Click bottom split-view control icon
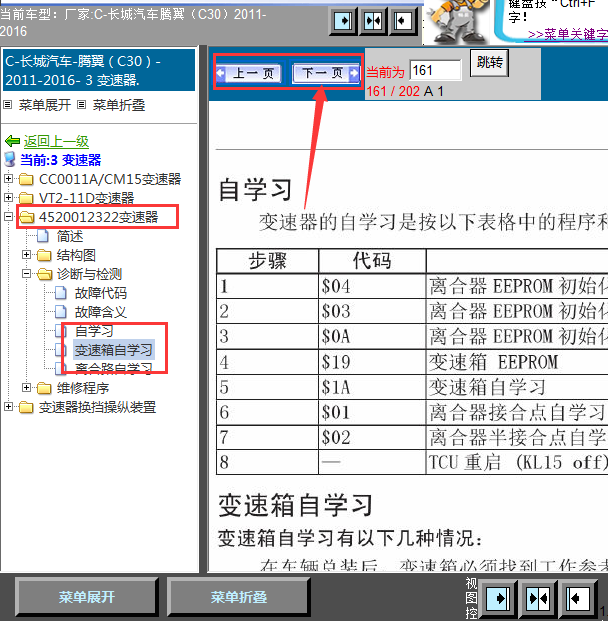The width and height of the screenshot is (608, 621). point(537,598)
